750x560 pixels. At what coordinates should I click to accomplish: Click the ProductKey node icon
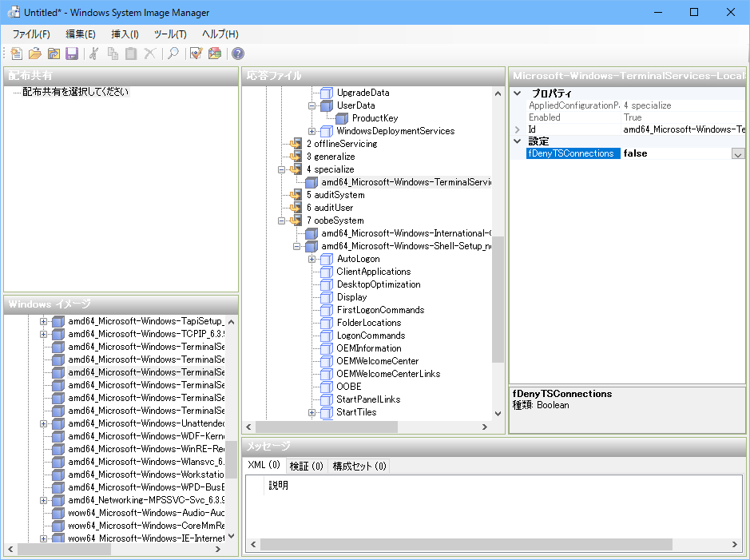[342, 118]
